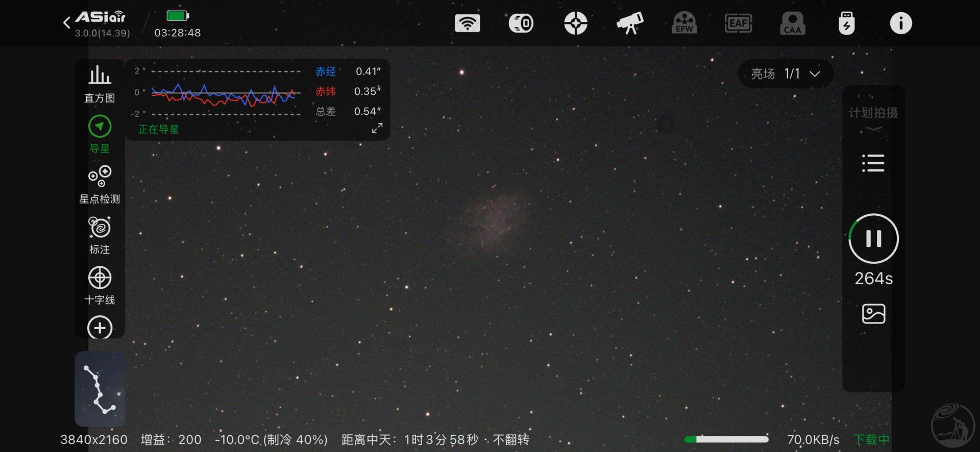The width and height of the screenshot is (980, 452).
Task: Click the 距离中天 meridian time text
Action: pos(435,440)
